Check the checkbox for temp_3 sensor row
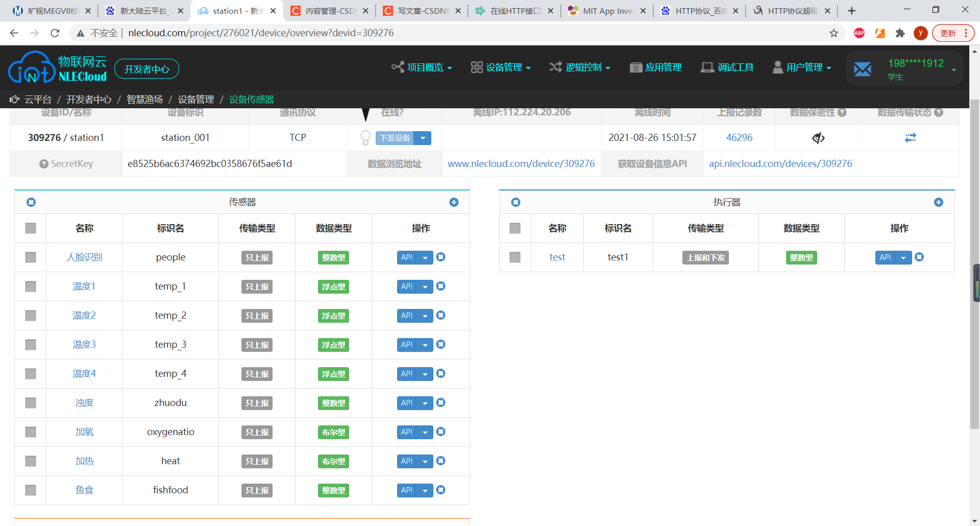Screen dimensions: 980x526 pyautogui.click(x=31, y=345)
